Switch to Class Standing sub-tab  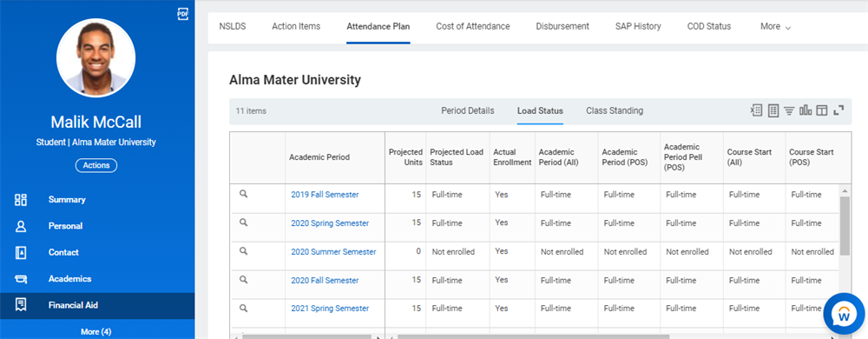(615, 110)
